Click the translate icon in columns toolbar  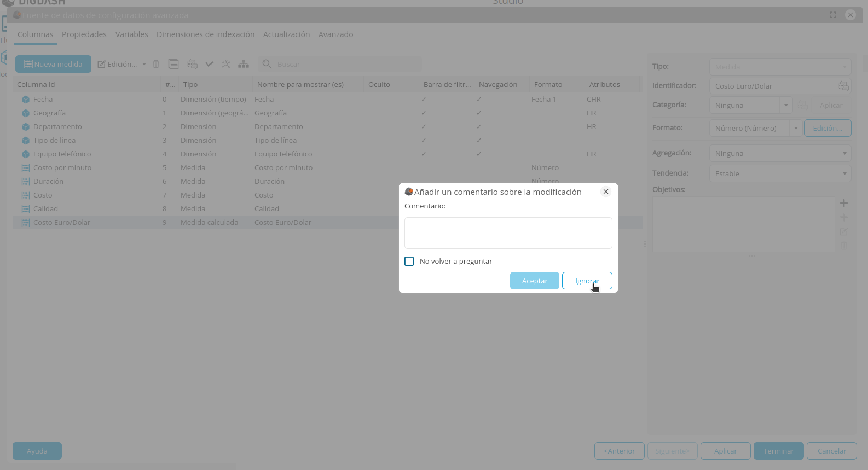coord(192,64)
